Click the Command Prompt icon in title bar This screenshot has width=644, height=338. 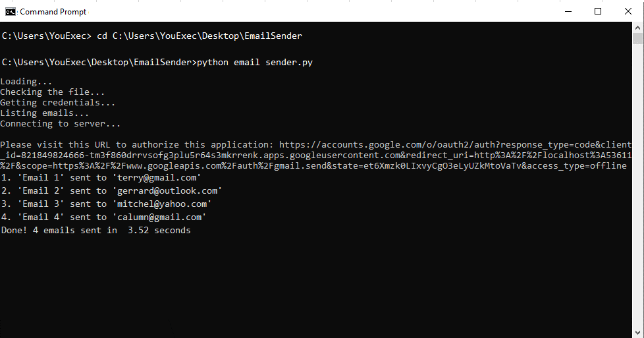pos(11,12)
